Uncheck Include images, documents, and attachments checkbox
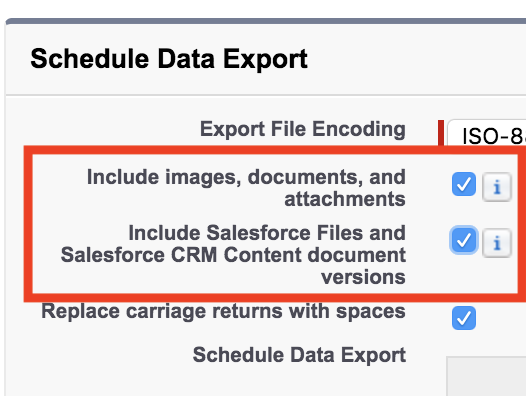Image resolution: width=526 pixels, height=396 pixels. coord(464,184)
